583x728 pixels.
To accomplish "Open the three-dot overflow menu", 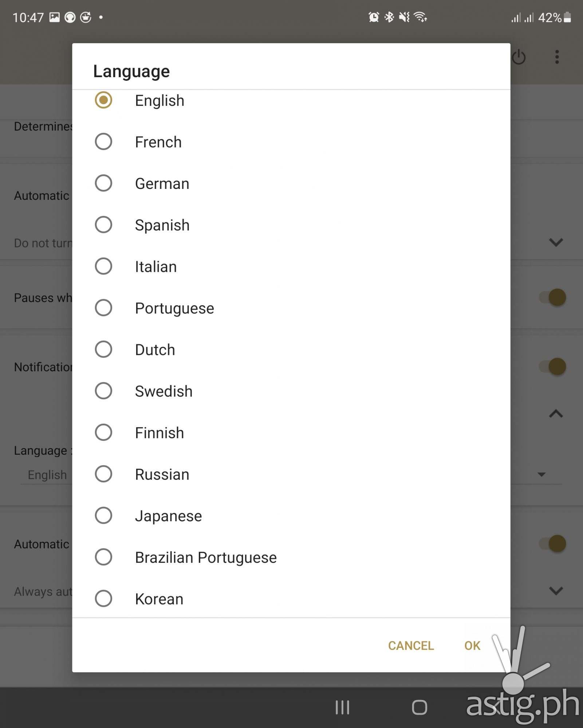I will tap(557, 57).
